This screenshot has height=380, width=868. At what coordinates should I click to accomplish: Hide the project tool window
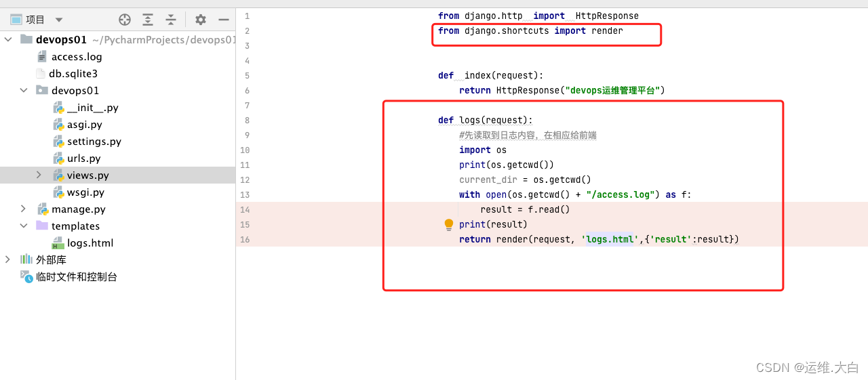[x=223, y=20]
